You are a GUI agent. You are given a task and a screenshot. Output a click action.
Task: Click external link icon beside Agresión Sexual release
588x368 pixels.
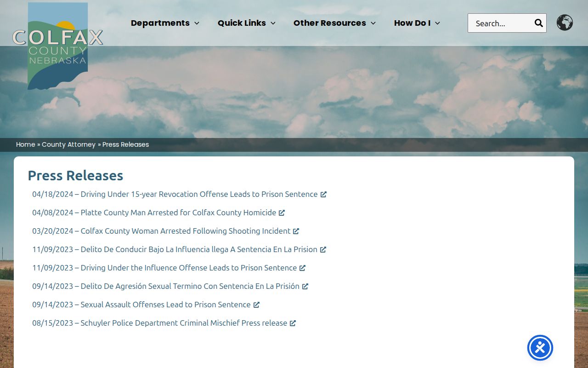point(305,287)
